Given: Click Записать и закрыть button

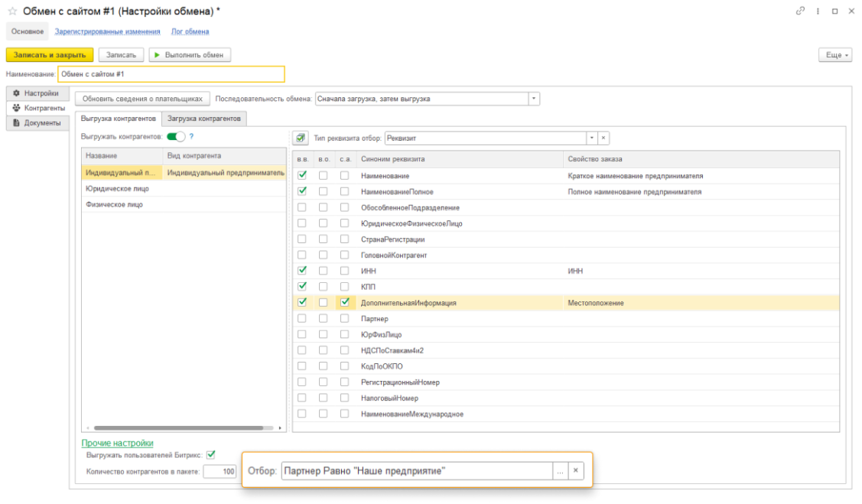Looking at the screenshot, I should (50, 54).
